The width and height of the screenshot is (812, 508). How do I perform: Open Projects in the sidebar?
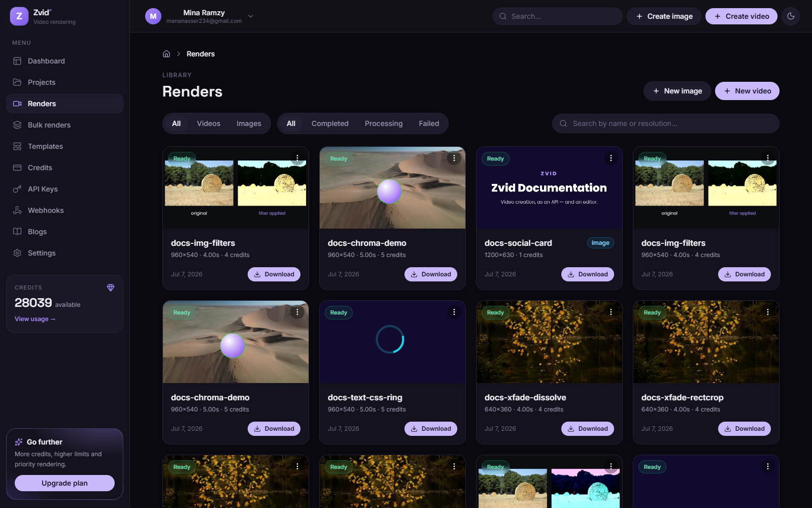(64, 82)
